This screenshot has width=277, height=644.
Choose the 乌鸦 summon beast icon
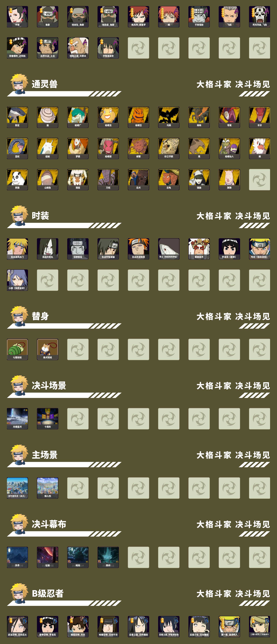click(x=169, y=117)
